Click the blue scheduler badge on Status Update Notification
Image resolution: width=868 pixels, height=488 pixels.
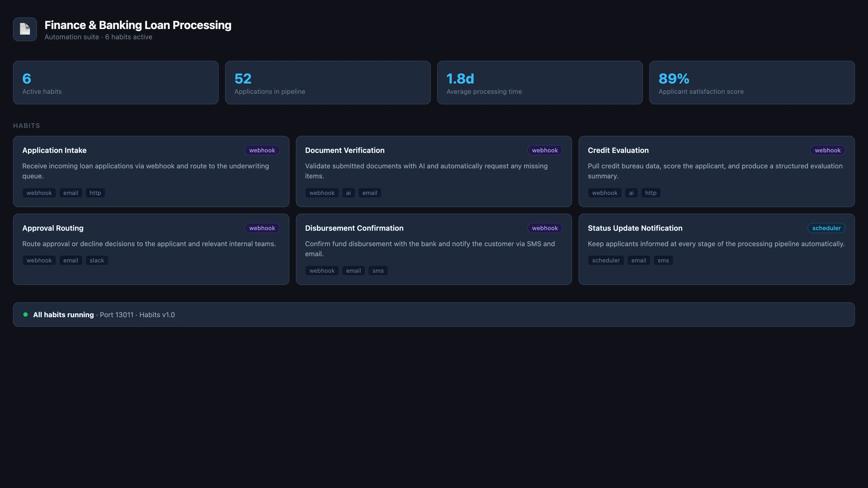(826, 228)
